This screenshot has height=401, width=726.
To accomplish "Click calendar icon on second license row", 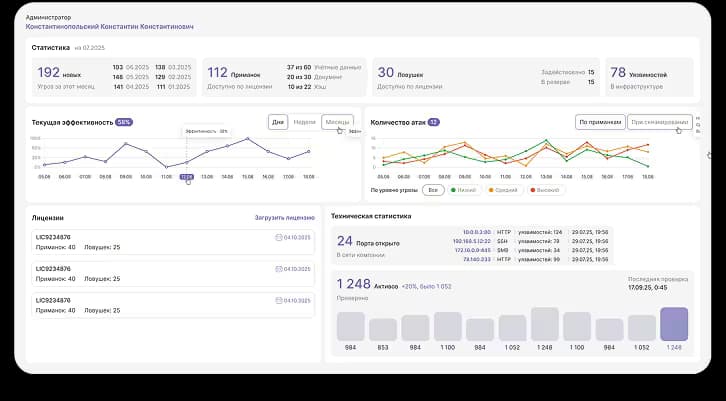I will tap(278, 270).
